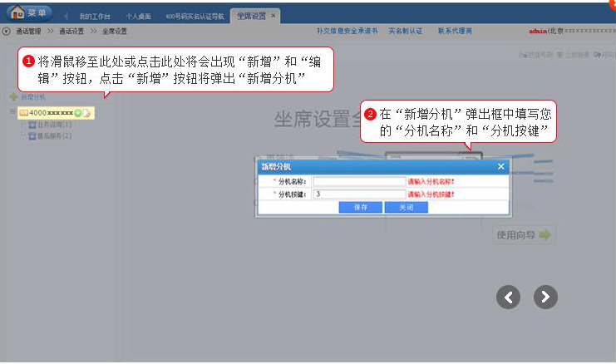
Task: Click the edit icon next to 4000 number
Action: 86,112
